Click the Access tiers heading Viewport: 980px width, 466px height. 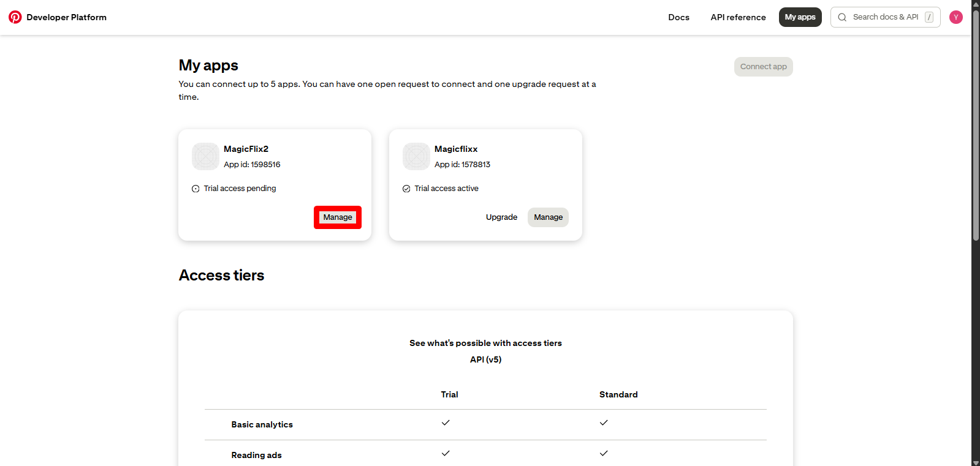click(x=221, y=276)
